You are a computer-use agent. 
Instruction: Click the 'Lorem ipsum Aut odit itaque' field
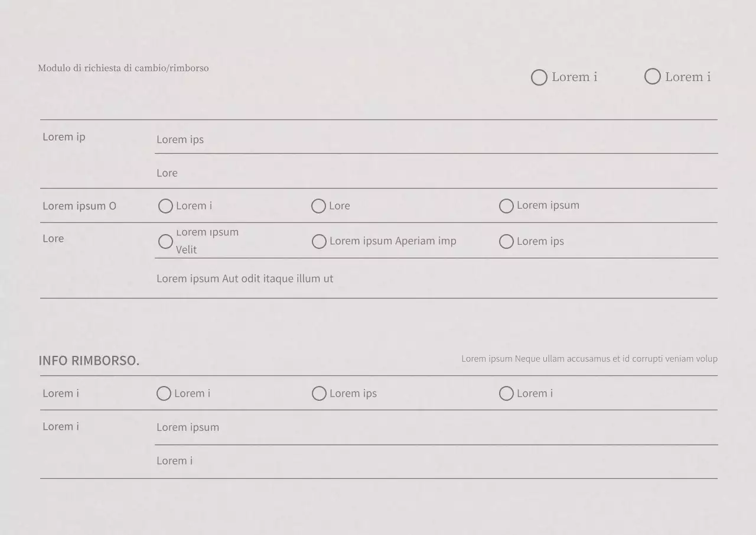[x=436, y=278]
